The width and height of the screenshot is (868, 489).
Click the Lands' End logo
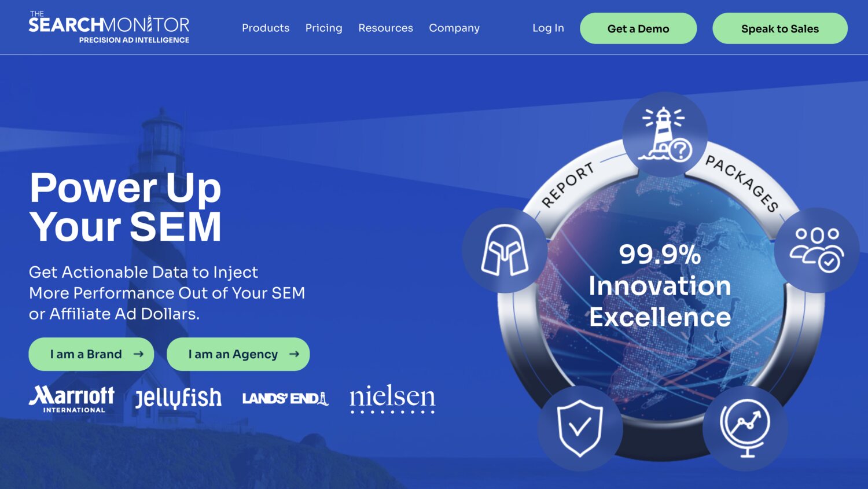(x=285, y=398)
